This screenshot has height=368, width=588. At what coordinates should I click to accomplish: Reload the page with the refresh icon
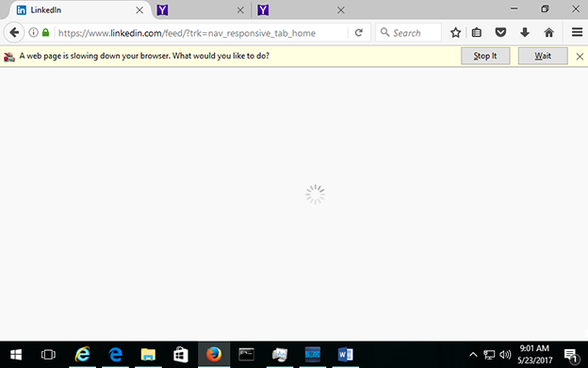(359, 33)
